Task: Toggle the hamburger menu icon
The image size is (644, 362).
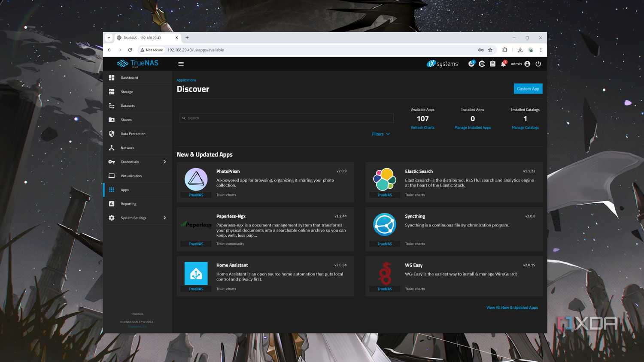Action: coord(181,64)
